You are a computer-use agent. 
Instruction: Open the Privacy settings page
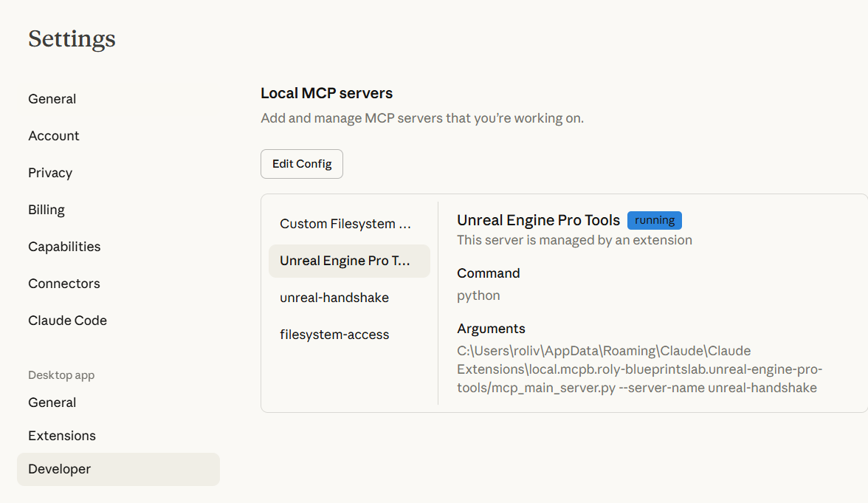(x=50, y=173)
